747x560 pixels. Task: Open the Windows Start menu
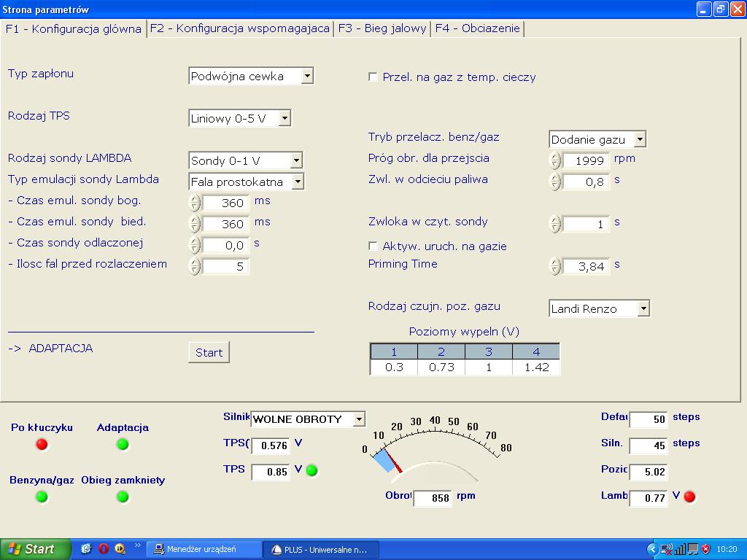click(36, 549)
